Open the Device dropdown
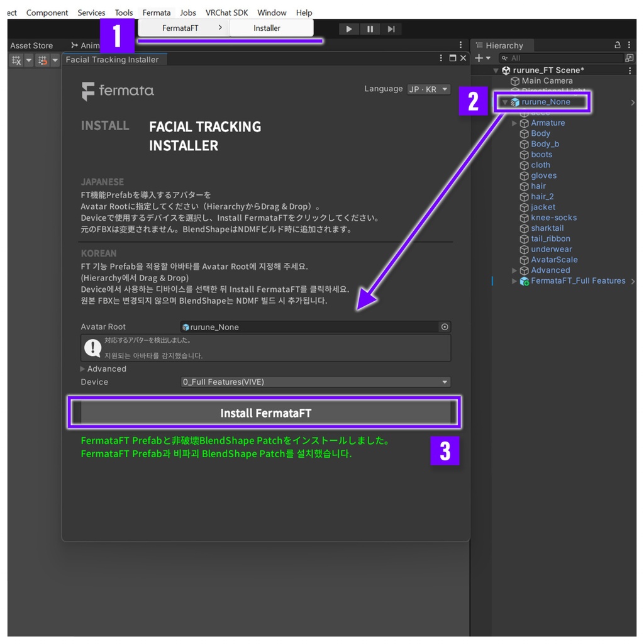644x644 pixels. [316, 382]
